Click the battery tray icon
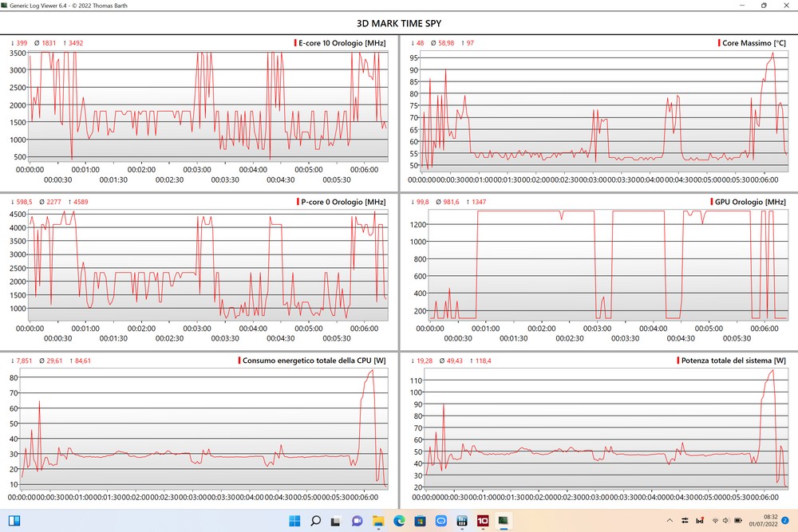This screenshot has width=798, height=532. (738, 520)
